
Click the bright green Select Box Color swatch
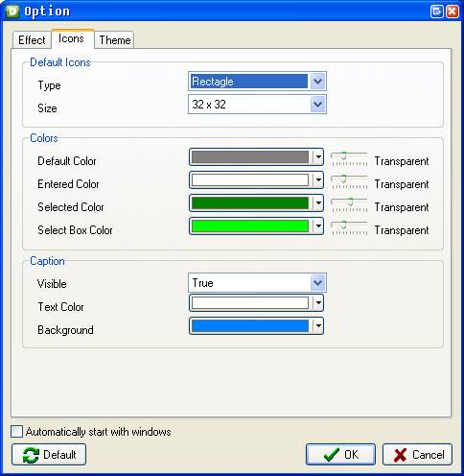250,226
